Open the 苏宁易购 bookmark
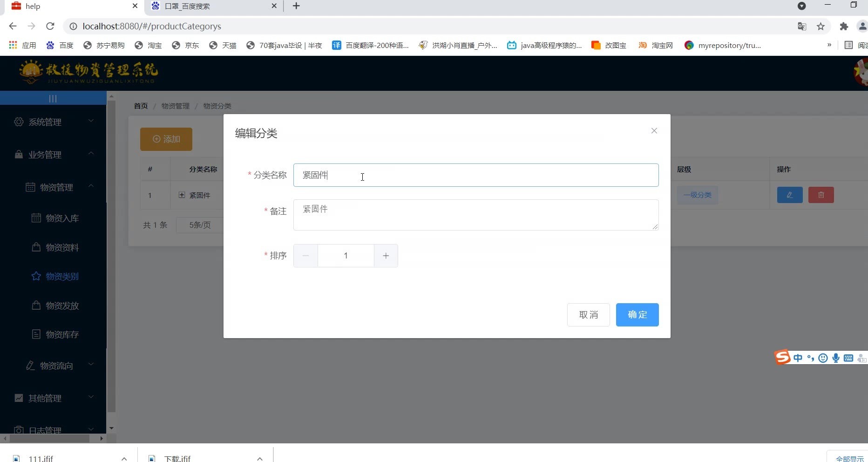This screenshot has width=868, height=462. click(104, 45)
